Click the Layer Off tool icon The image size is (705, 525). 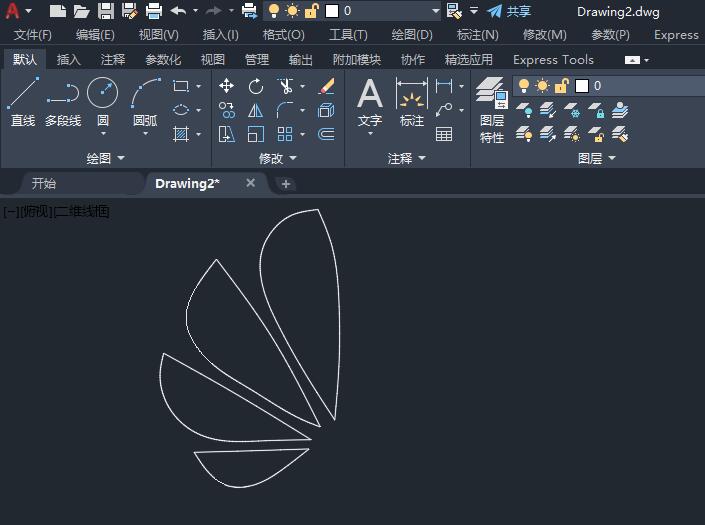coord(524,110)
